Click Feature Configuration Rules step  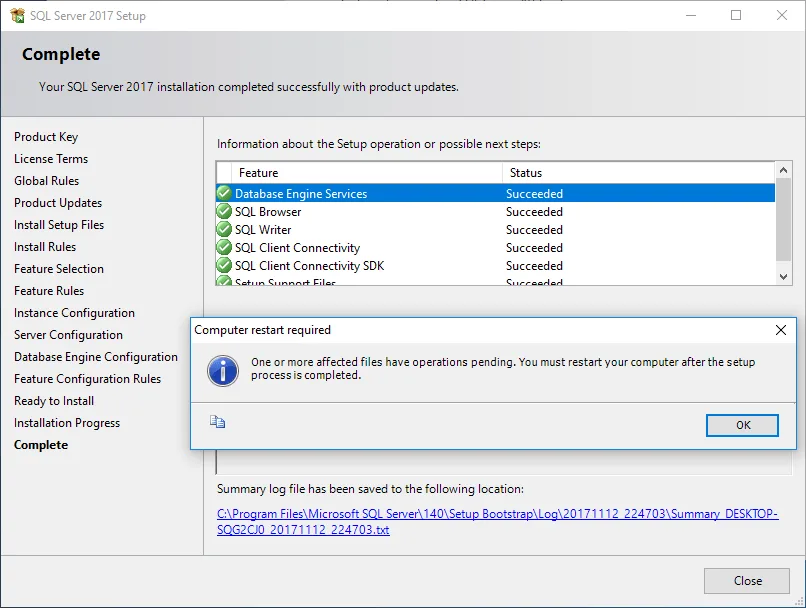coord(87,379)
